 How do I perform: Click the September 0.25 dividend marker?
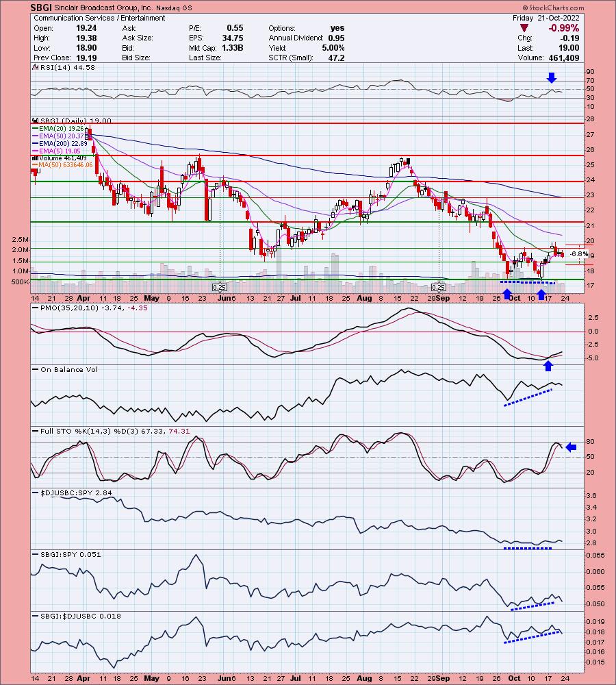point(439,288)
